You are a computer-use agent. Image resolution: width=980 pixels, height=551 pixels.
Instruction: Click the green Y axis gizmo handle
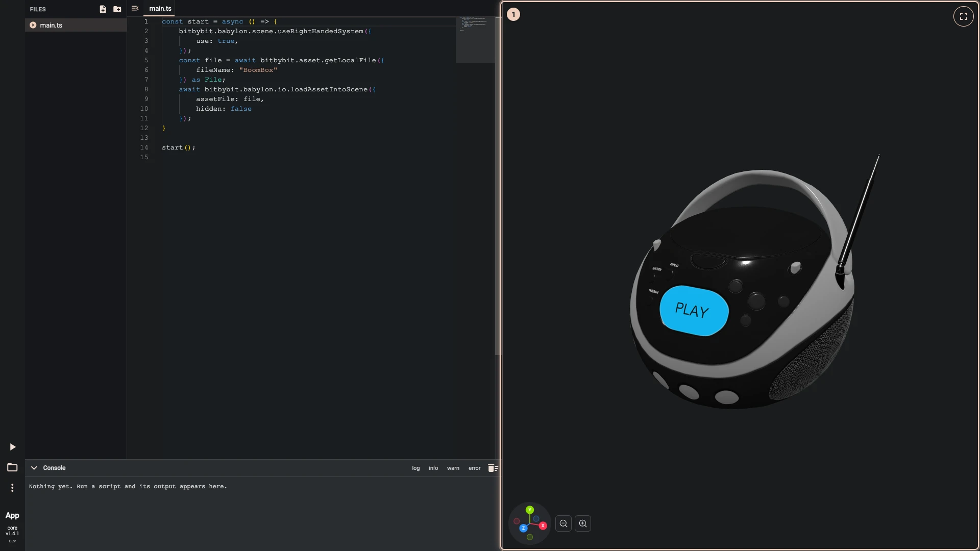[530, 510]
